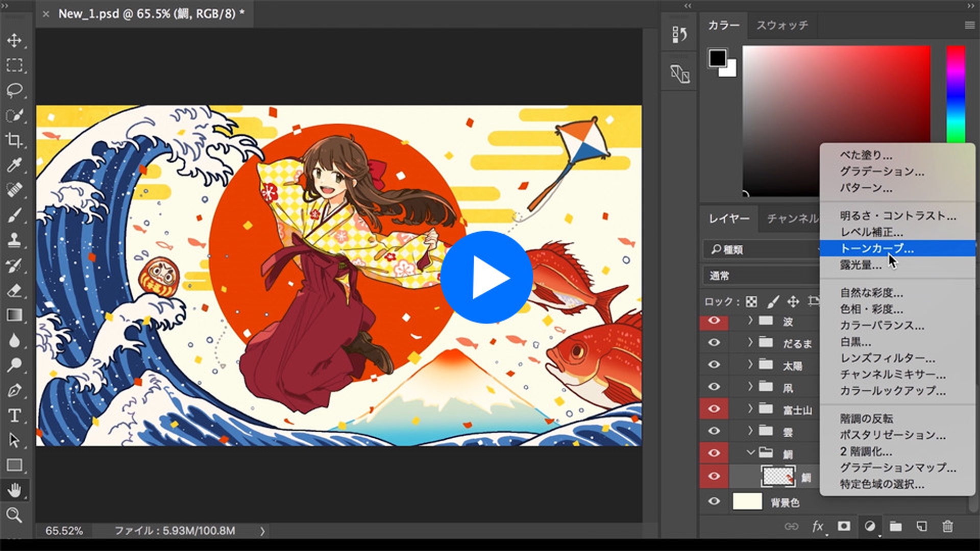Viewport: 980px width, 551px height.
Task: Choose トーンカーブ from the adjustment menu
Action: point(877,248)
